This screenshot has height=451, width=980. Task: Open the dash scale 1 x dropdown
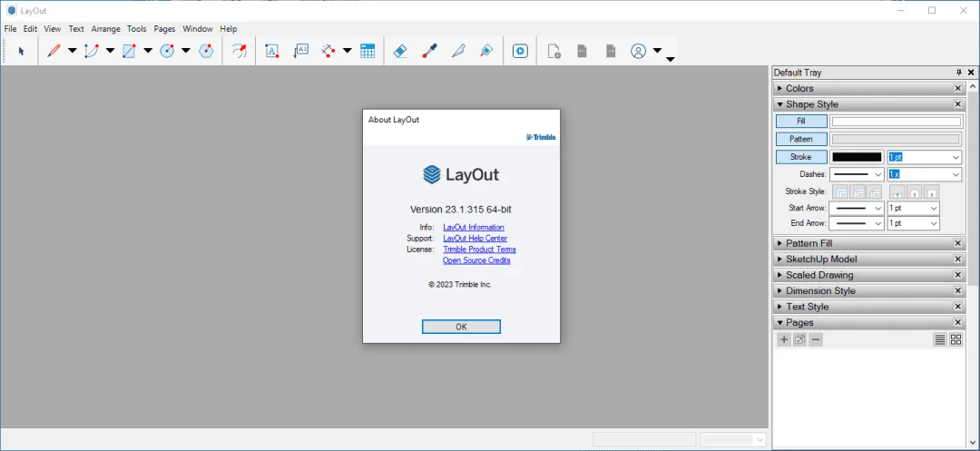[955, 174]
